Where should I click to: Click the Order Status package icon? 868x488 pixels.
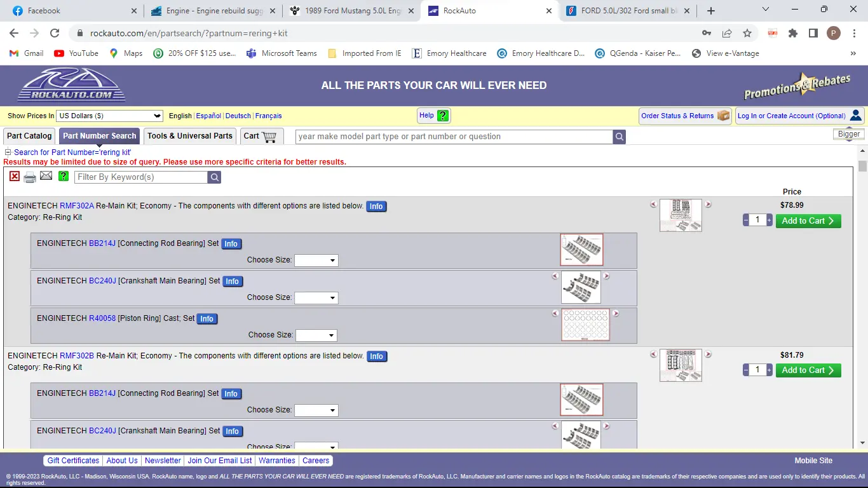723,116
